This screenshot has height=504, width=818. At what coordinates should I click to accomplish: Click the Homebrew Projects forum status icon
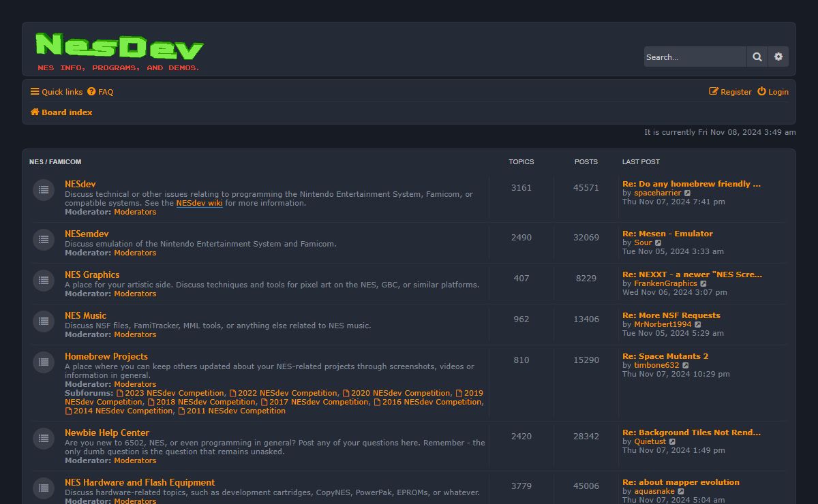(44, 362)
